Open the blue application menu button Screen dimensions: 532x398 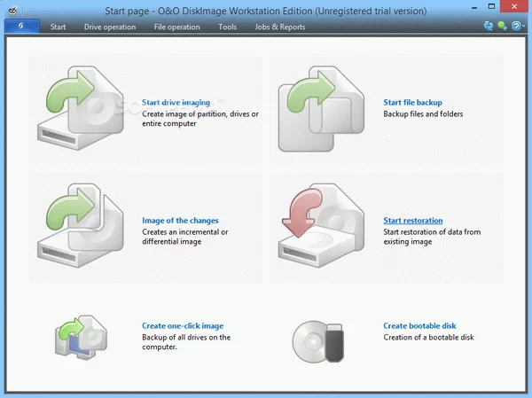[x=21, y=26]
